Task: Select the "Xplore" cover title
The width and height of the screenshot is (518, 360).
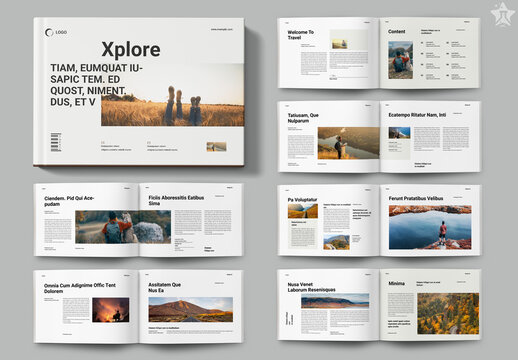Action: [x=131, y=50]
